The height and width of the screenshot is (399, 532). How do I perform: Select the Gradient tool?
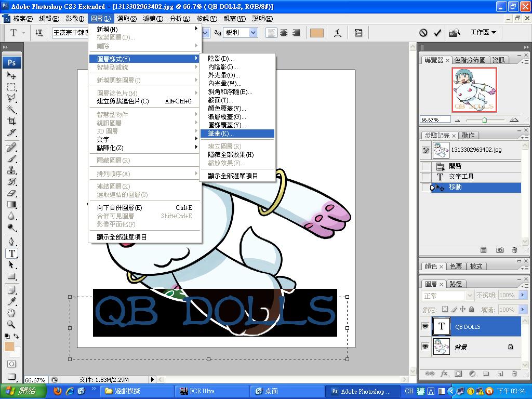pyautogui.click(x=11, y=205)
